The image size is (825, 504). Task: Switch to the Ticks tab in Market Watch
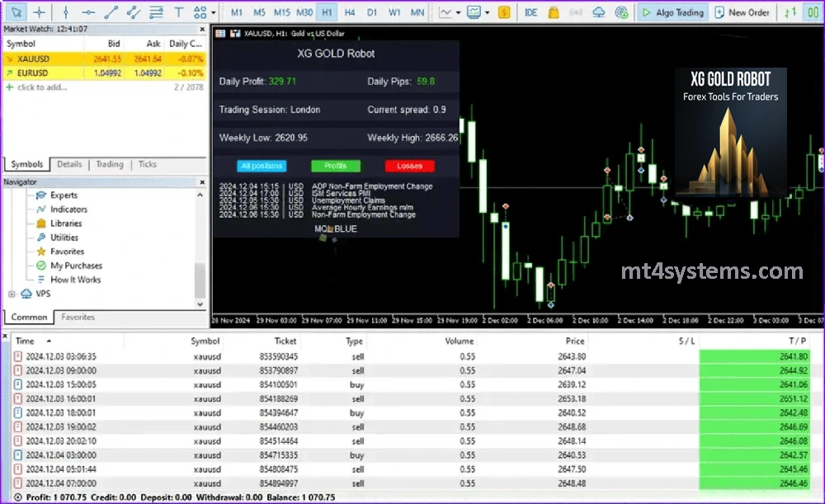point(147,164)
